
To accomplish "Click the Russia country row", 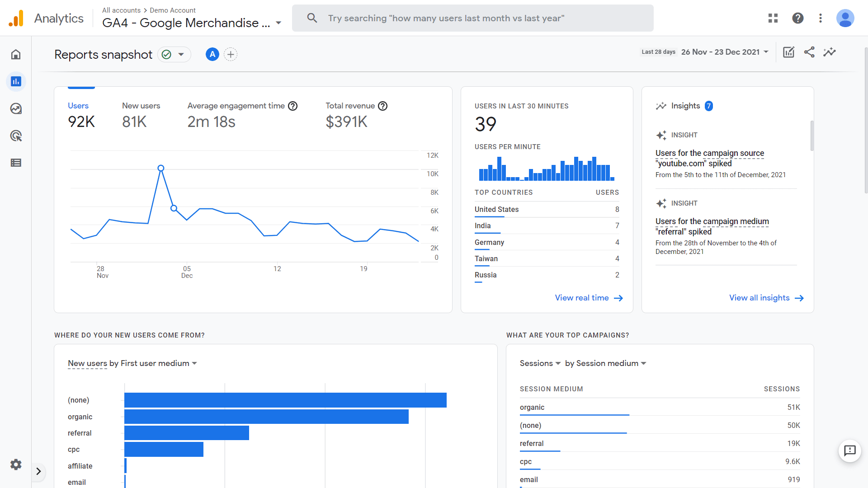I will tap(547, 275).
